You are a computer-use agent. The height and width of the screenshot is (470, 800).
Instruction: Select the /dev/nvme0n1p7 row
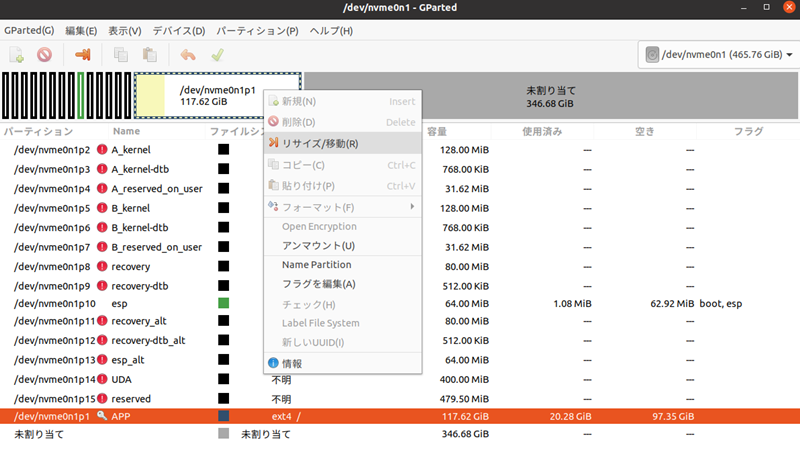point(400,246)
